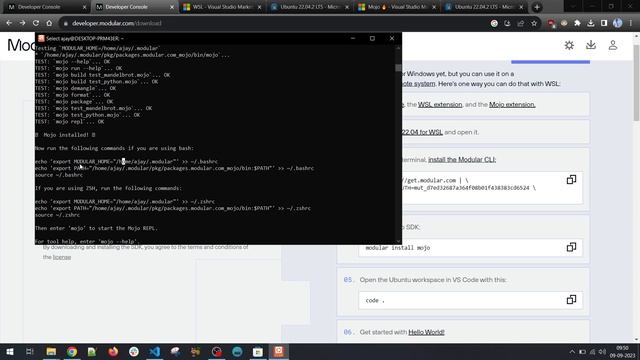Follow the 'install the Modular CLI' link

[462, 160]
